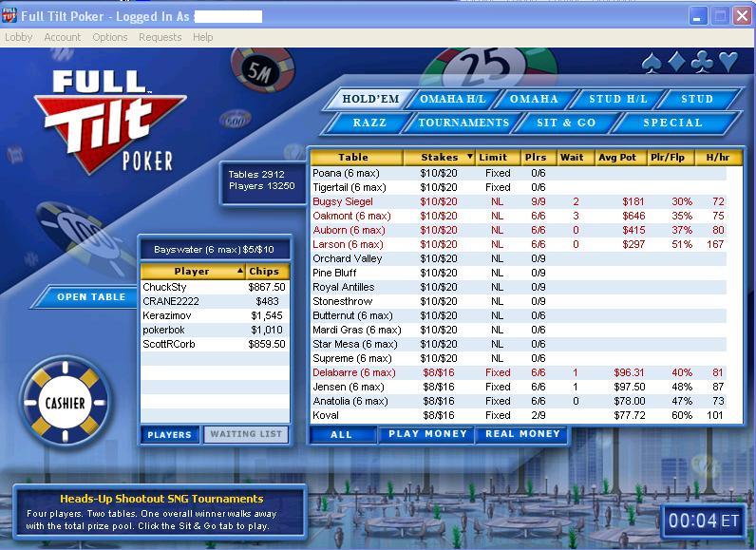Select the Orchard Valley table
The image size is (756, 550).
click(519, 258)
